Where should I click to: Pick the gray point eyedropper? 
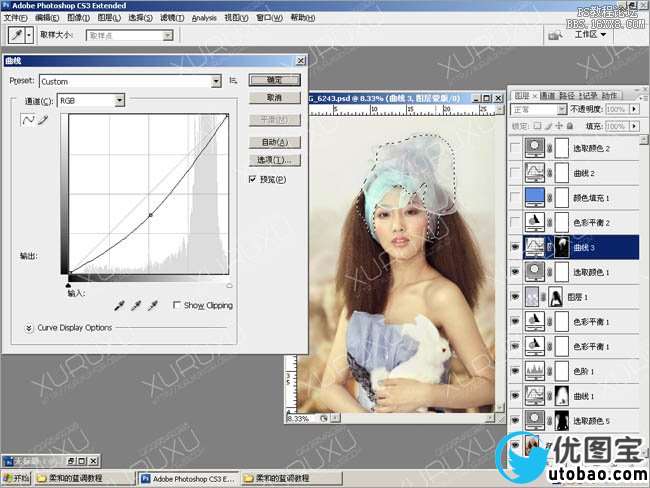[136, 306]
